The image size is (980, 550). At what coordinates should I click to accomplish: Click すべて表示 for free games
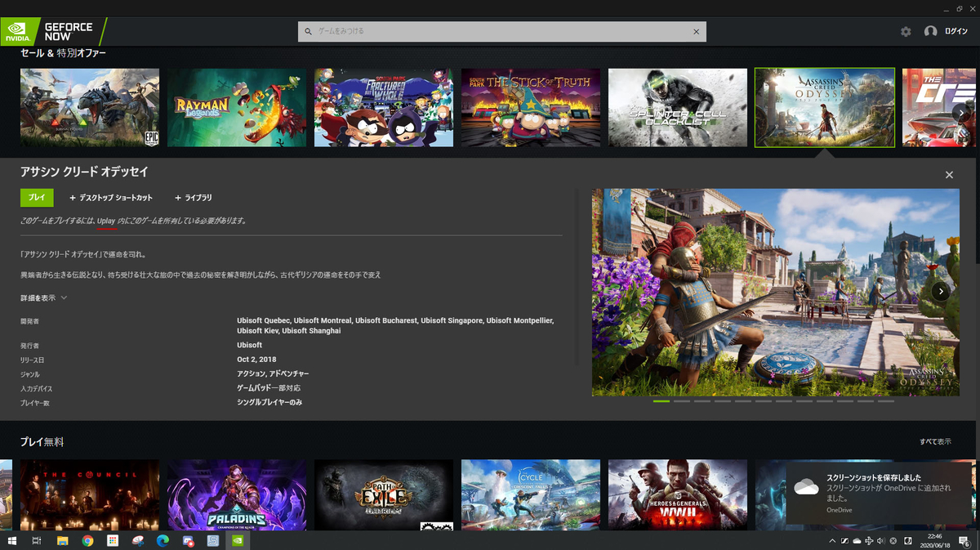pyautogui.click(x=935, y=441)
